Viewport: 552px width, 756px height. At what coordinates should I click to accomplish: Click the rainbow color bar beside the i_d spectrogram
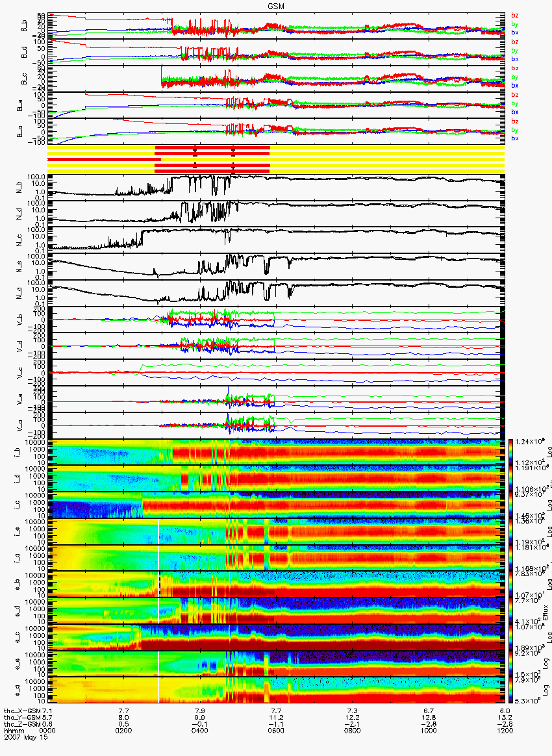[x=510, y=479]
